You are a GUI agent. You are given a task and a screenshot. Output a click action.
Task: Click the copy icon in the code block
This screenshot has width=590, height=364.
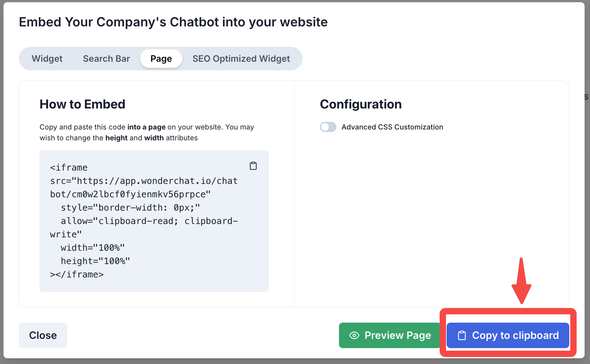click(253, 166)
